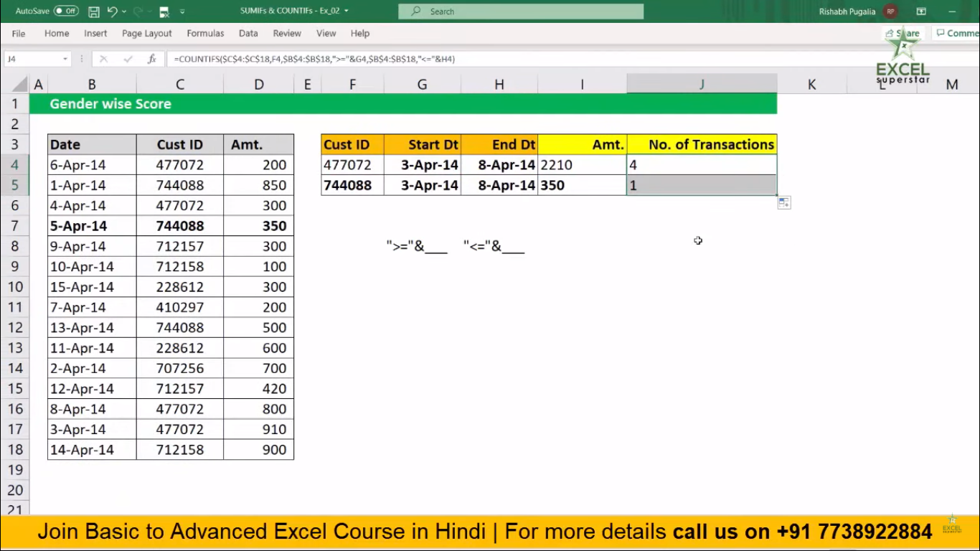Click the date cell 14-Apr-14
Viewport: 980px width, 551px height.
point(92,450)
